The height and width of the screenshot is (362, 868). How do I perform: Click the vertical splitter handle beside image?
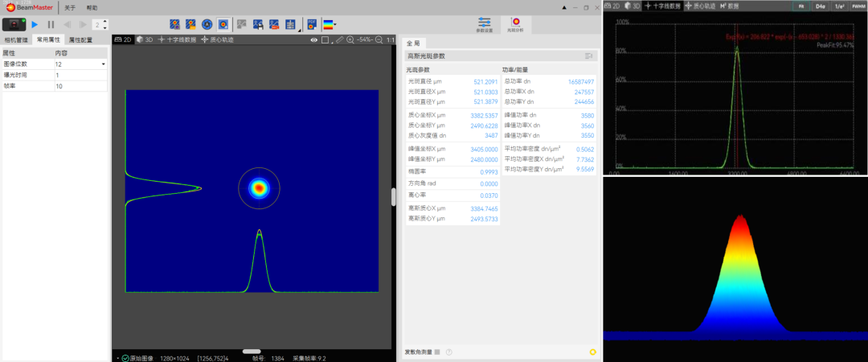(x=394, y=197)
